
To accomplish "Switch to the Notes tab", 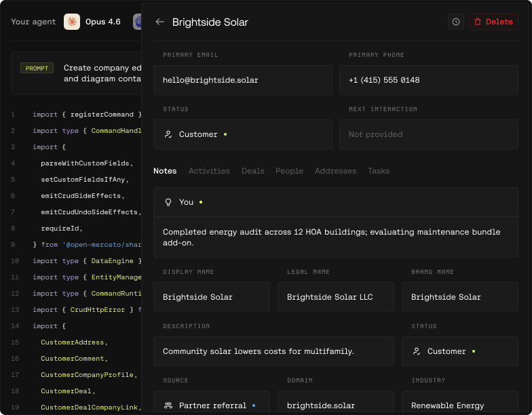I will point(165,171).
